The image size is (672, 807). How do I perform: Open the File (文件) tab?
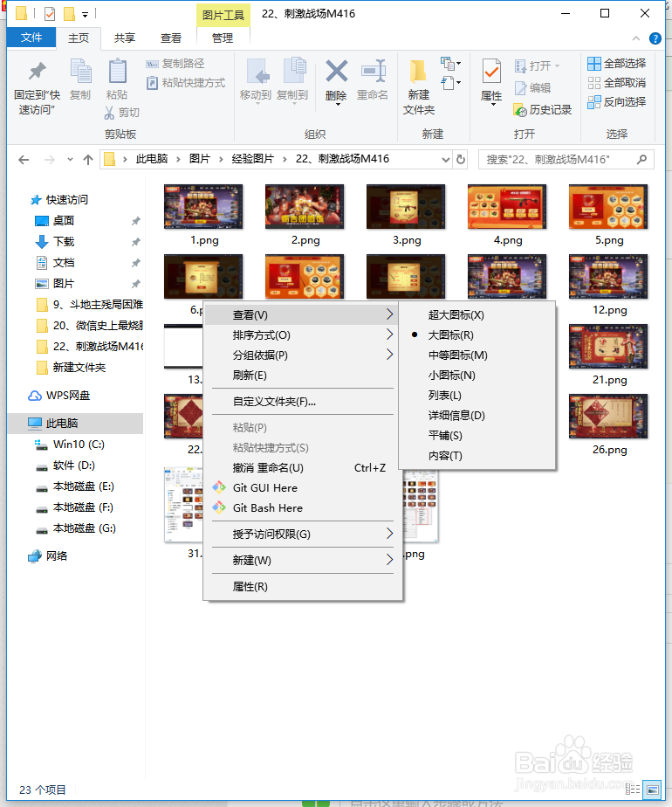31,38
